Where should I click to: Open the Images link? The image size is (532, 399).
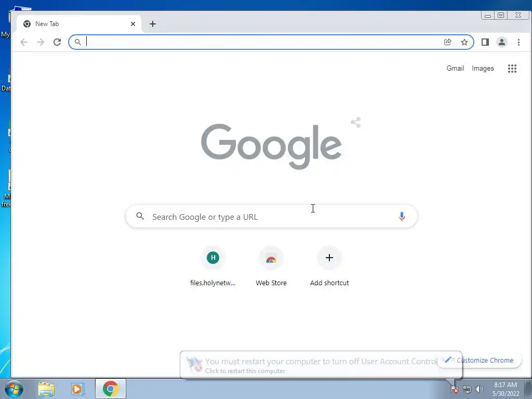(x=483, y=68)
